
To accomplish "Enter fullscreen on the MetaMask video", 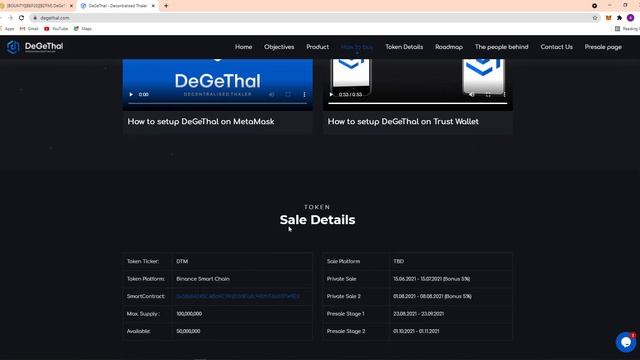I will [288, 94].
